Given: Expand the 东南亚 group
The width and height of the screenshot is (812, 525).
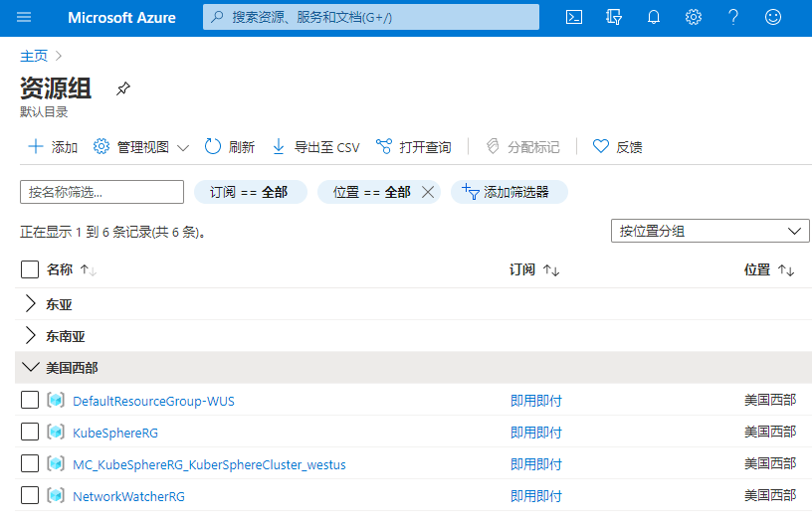Looking at the screenshot, I should point(31,336).
